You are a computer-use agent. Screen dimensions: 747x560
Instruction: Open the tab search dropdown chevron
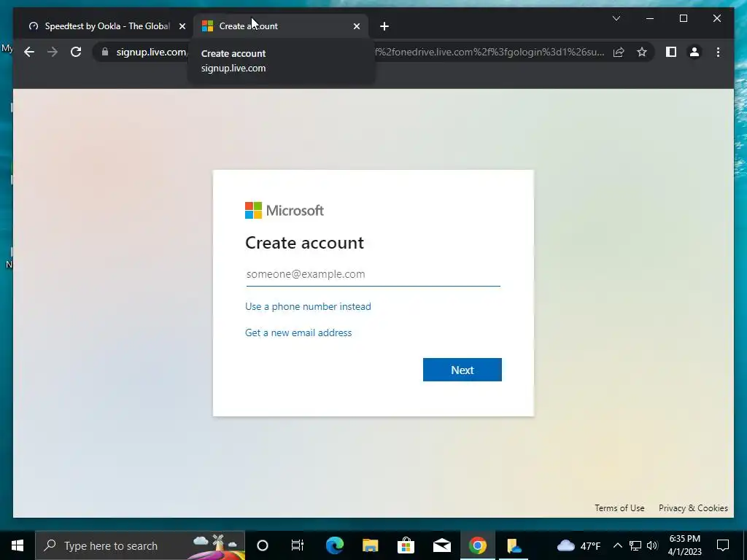[x=616, y=18]
